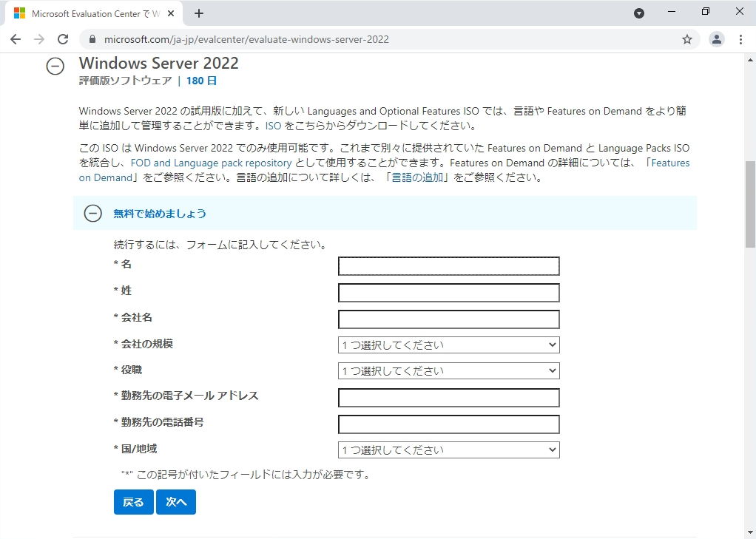Focus the 会社名 input field
This screenshot has width=756, height=539.
point(448,319)
